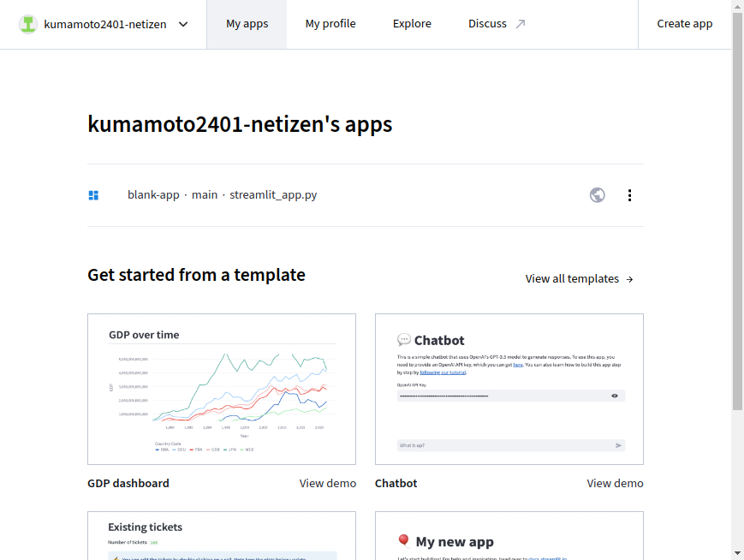This screenshot has width=744, height=560.
Task: Click View demo for GDP dashboard
Action: click(327, 483)
